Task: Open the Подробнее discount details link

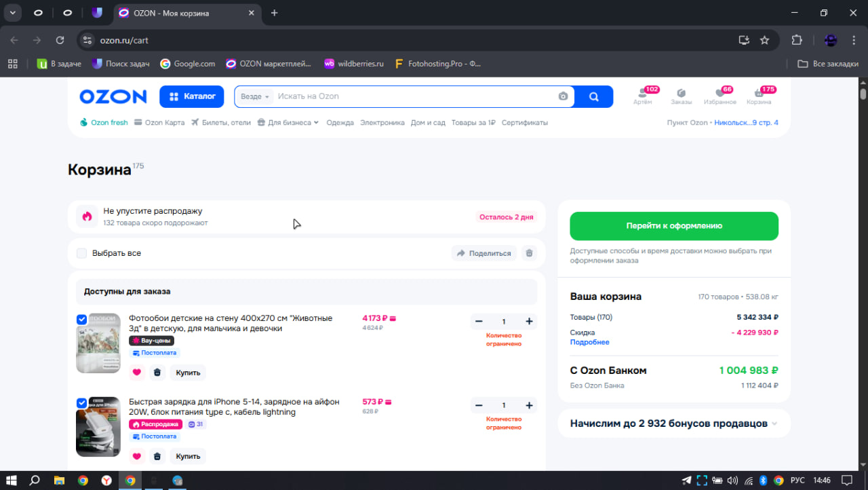Action: pyautogui.click(x=589, y=342)
